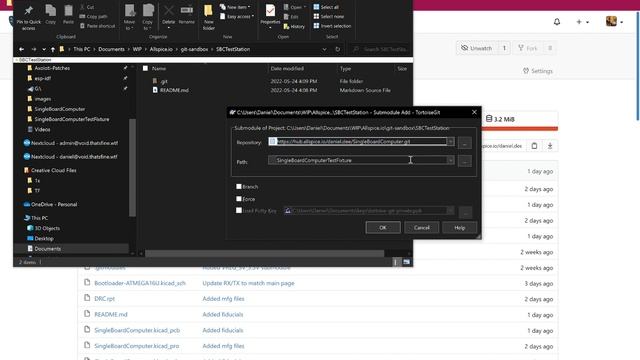This screenshot has height=360, width=640.
Task: Click the Path input field
Action: [x=358, y=160]
